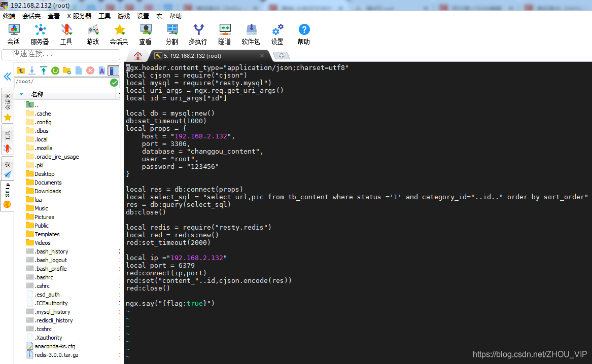Select the .rediscli_history file
The width and height of the screenshot is (592, 364).
tap(49, 320)
